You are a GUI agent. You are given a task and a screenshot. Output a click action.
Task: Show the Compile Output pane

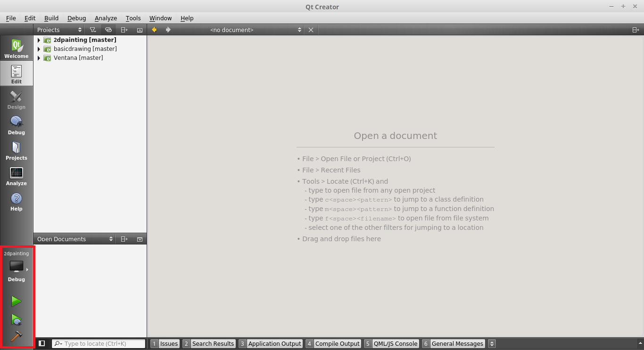333,344
